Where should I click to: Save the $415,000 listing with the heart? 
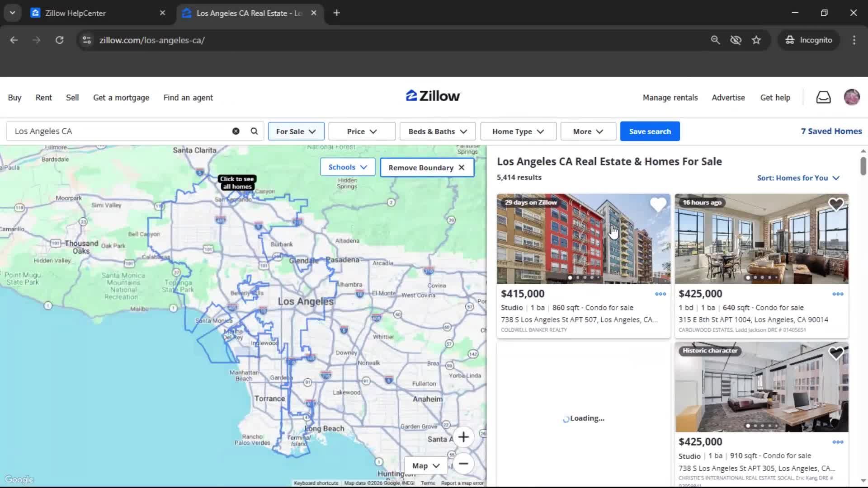658,205
